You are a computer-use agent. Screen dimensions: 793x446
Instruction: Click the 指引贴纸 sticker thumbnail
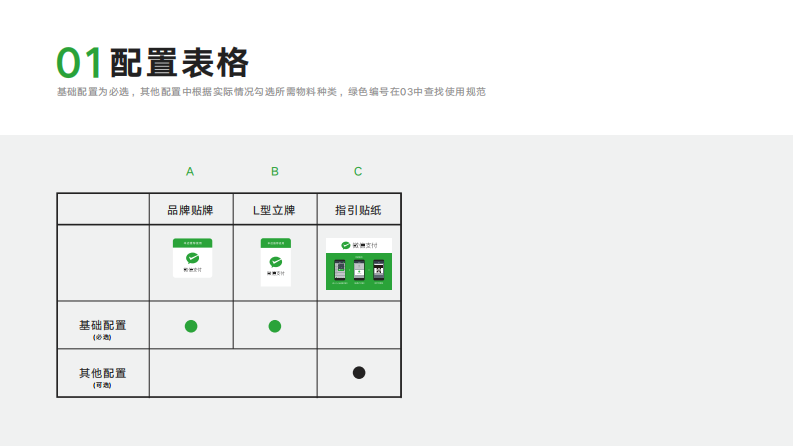[358, 264]
